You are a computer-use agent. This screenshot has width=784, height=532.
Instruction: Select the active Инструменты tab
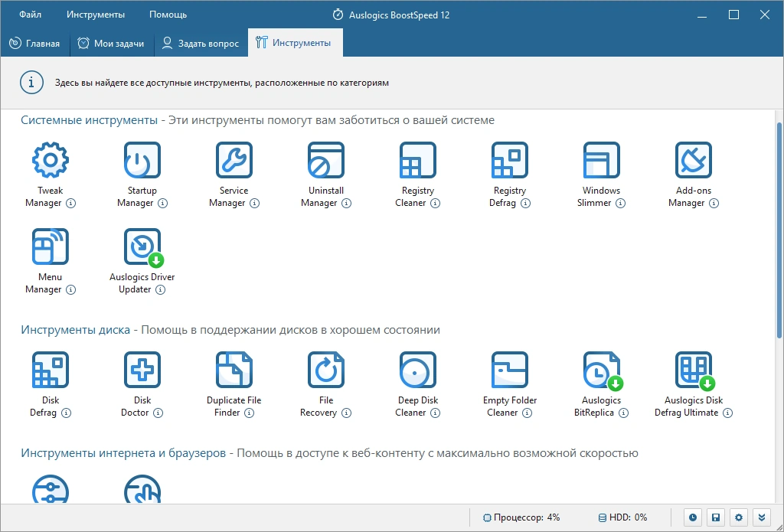pos(295,43)
